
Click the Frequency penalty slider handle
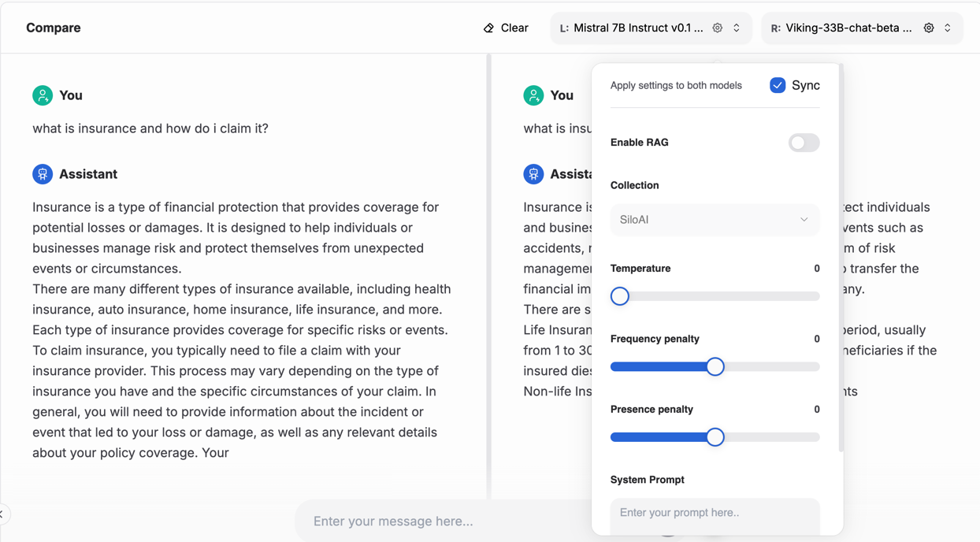point(715,367)
